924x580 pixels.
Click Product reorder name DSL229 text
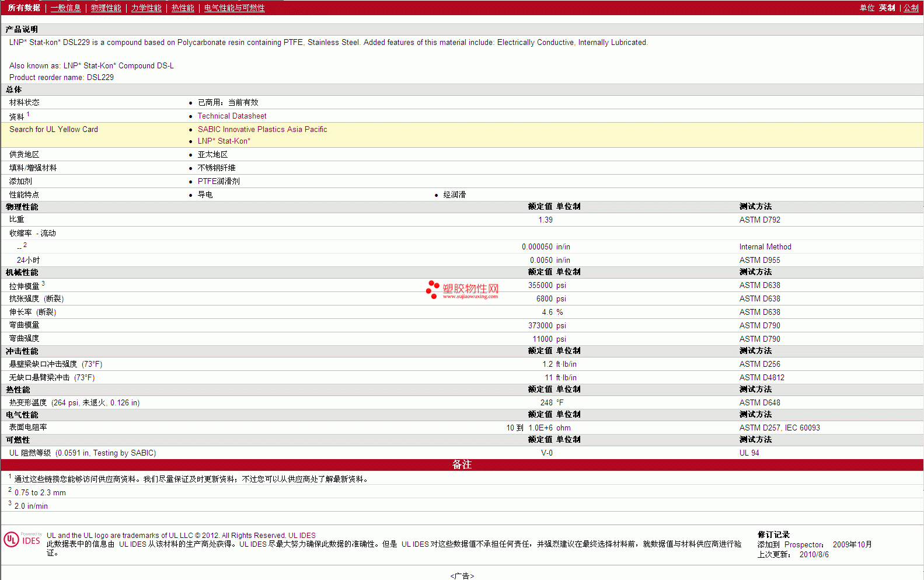(61, 78)
